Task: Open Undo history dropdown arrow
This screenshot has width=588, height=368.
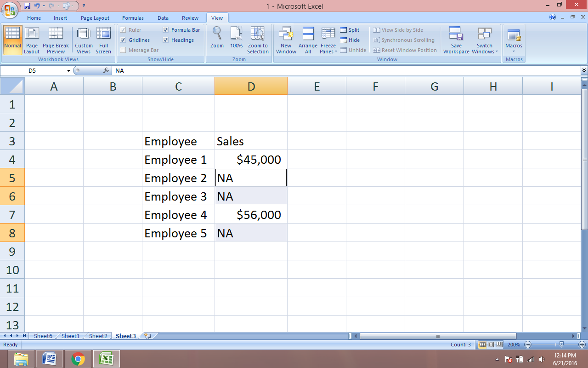Action: point(44,6)
